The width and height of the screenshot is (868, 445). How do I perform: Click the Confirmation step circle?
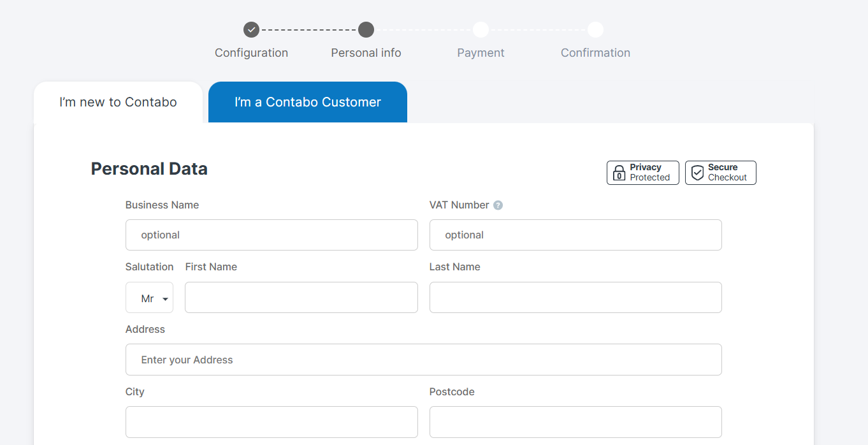coord(595,29)
